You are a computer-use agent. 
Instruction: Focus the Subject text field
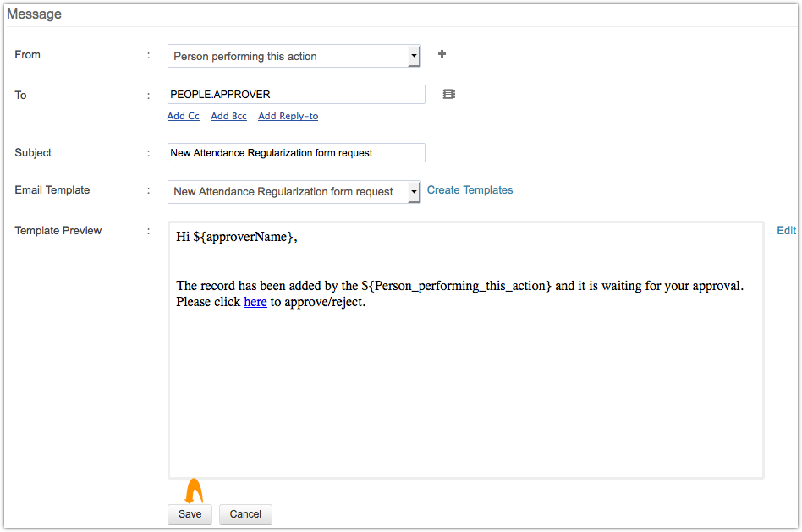[296, 152]
